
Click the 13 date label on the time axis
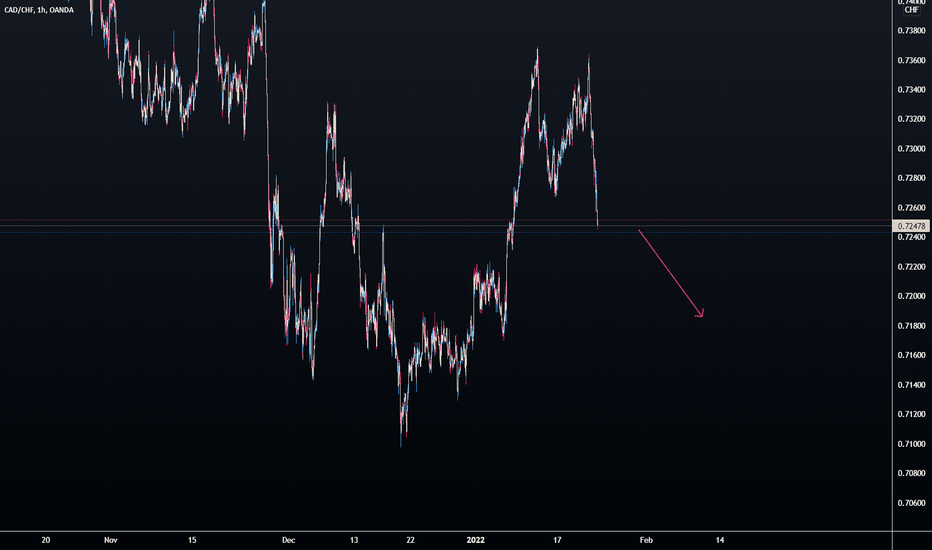point(354,540)
